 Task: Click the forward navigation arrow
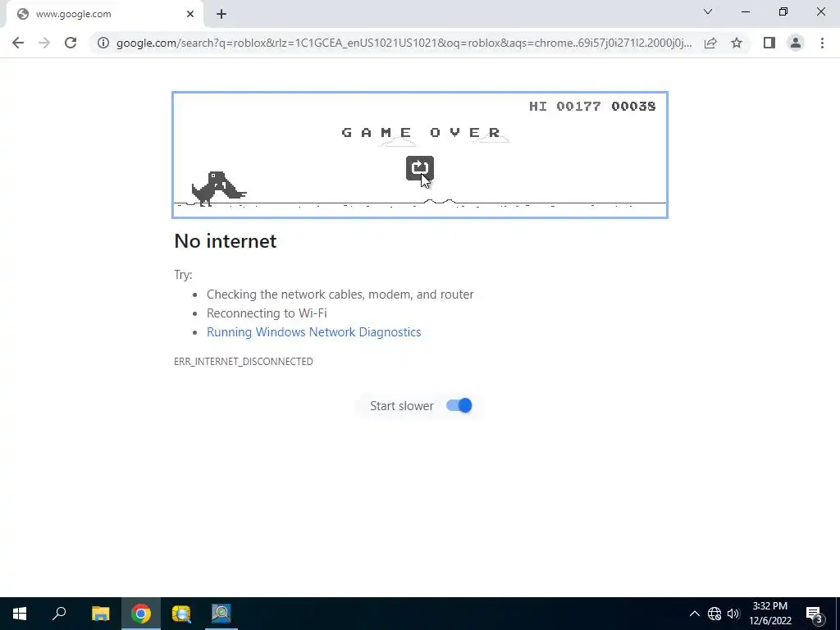(44, 43)
